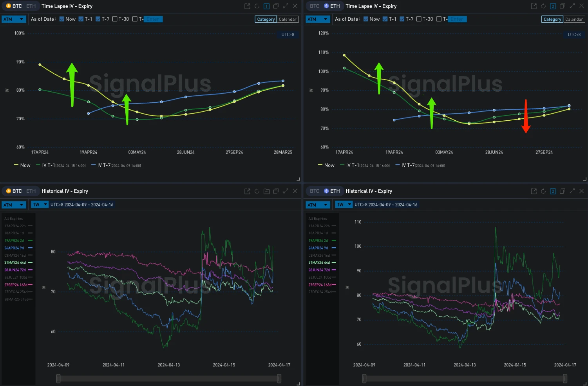Open the BTC Time Lapse chart in new window
The height and width of the screenshot is (386, 588).
point(247,6)
